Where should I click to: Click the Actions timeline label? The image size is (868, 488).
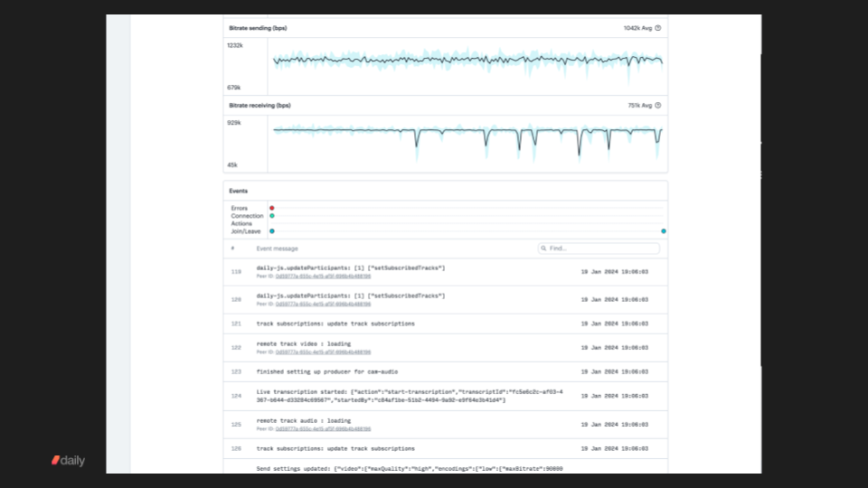tap(241, 223)
